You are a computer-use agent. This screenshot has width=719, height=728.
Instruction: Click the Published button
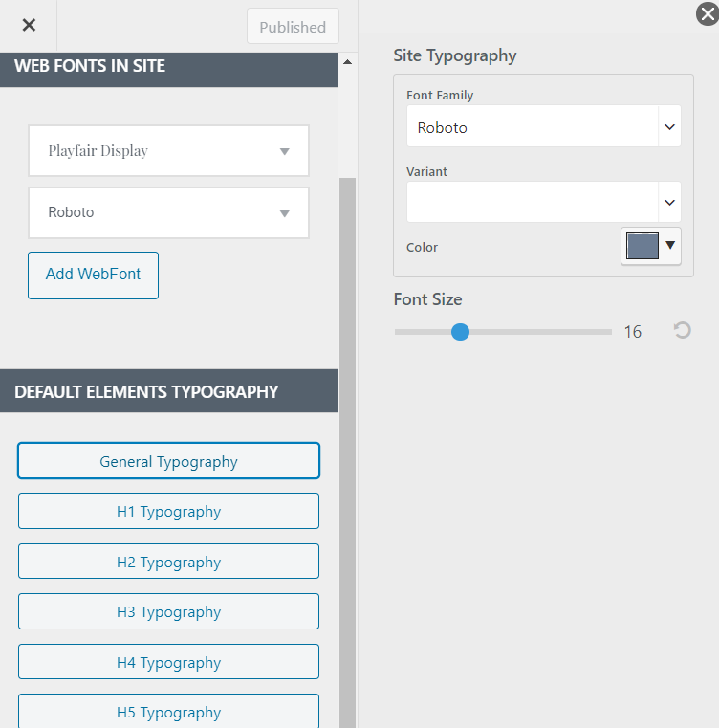pos(293,27)
